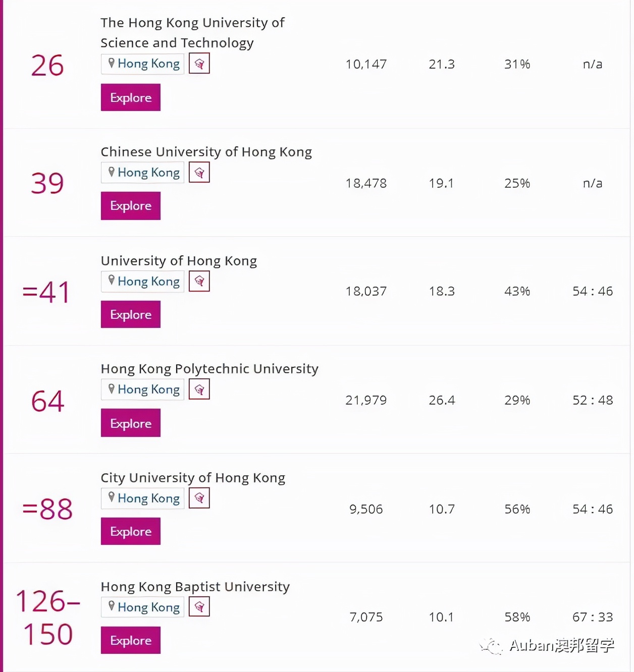This screenshot has width=634, height=672.
Task: Click the subject icon for Polytechnic University
Action: coord(199,389)
